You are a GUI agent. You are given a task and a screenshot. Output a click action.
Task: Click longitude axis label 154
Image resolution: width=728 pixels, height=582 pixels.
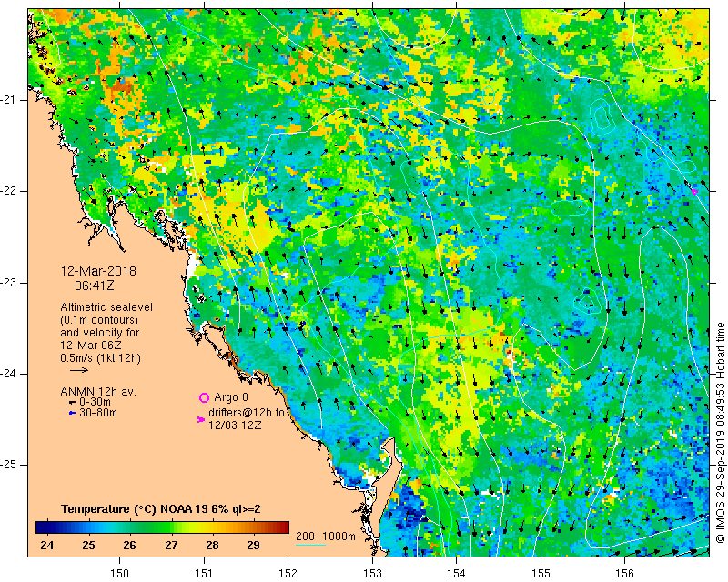click(x=457, y=574)
